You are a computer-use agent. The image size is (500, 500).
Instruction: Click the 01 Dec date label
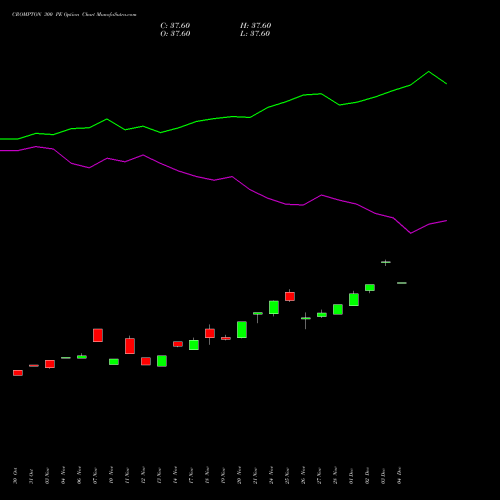[351, 476]
